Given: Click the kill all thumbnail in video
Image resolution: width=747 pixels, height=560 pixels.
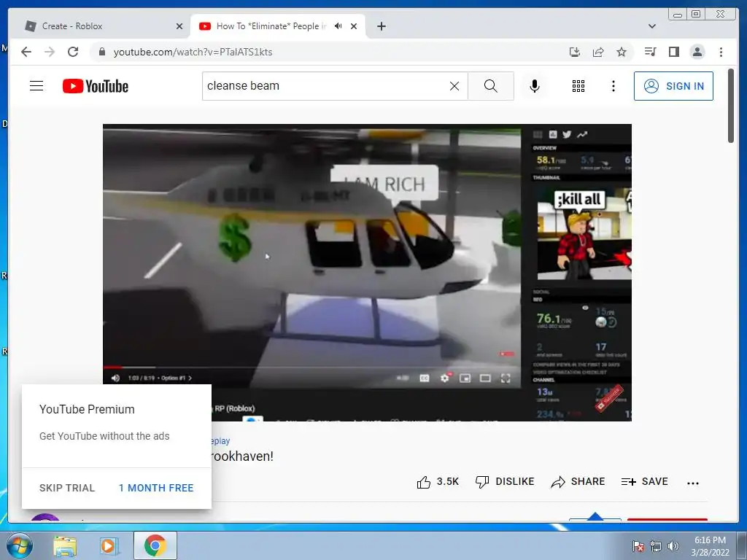Looking at the screenshot, I should click(x=584, y=233).
